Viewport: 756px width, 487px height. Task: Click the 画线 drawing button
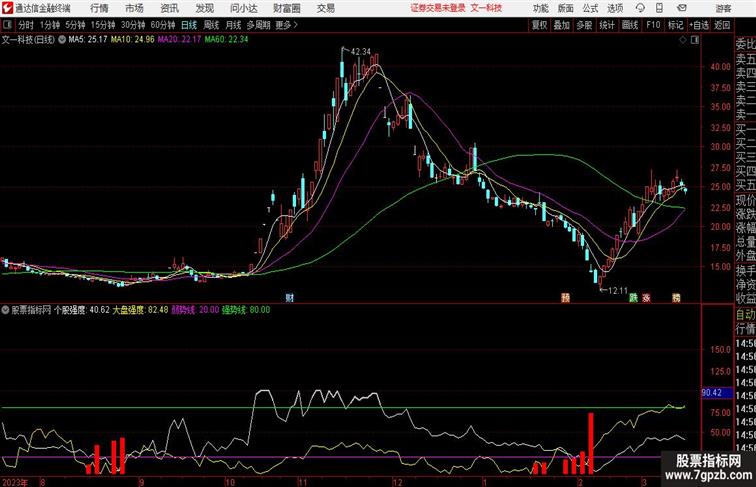tap(630, 25)
